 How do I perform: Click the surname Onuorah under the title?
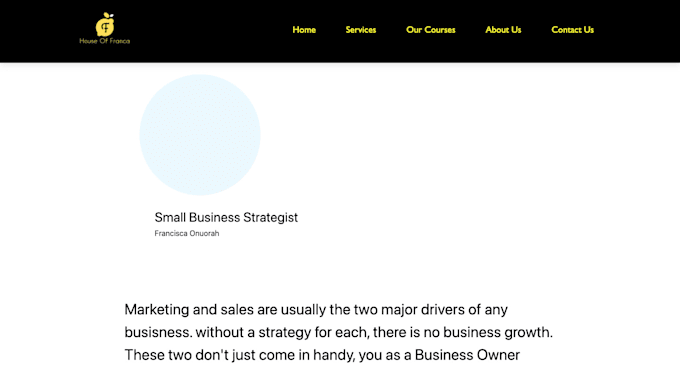point(204,233)
